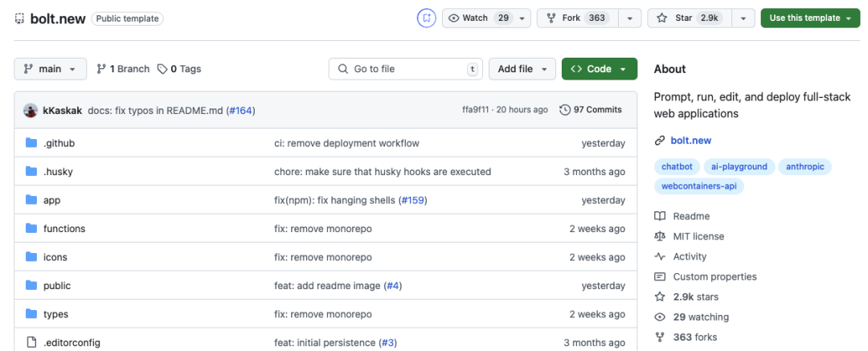This screenshot has width=868, height=351.
Task: Click the eye icon in Watch button
Action: pyautogui.click(x=454, y=18)
